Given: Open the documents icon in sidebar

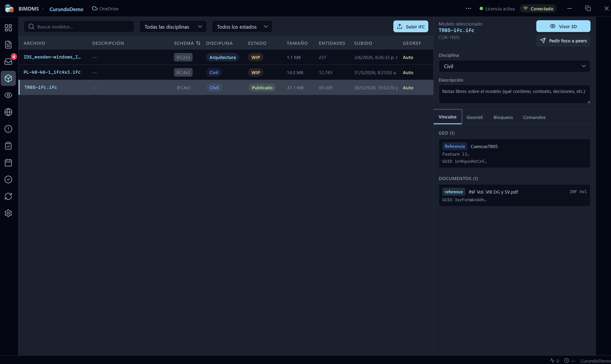Looking at the screenshot, I should pos(8,45).
